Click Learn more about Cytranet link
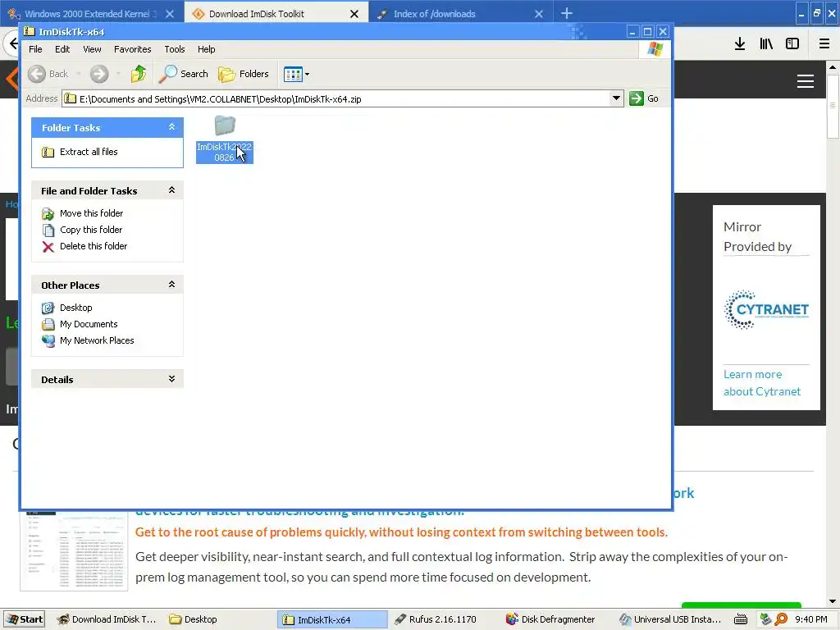This screenshot has height=630, width=840. coord(762,382)
